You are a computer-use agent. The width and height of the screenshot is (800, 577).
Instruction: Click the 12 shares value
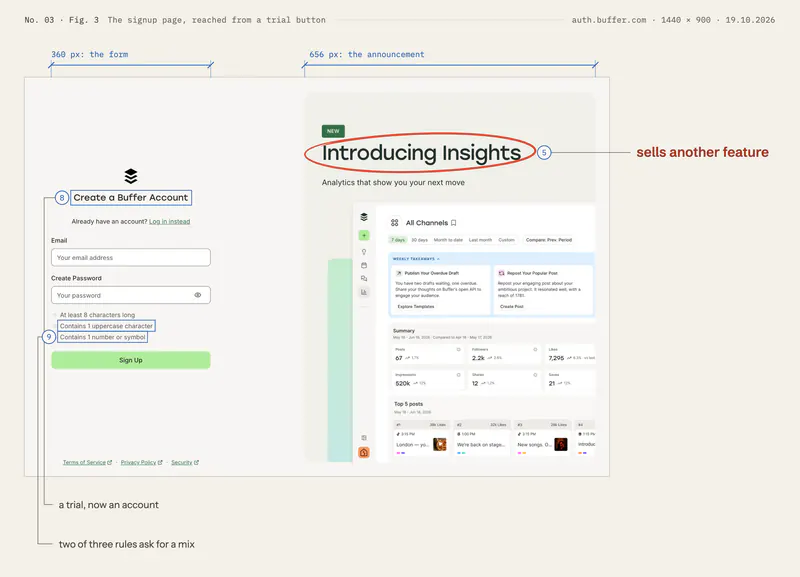coord(475,383)
